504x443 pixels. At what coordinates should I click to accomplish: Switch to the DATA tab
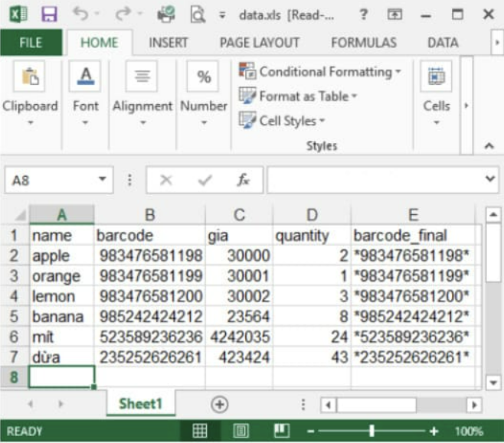443,42
